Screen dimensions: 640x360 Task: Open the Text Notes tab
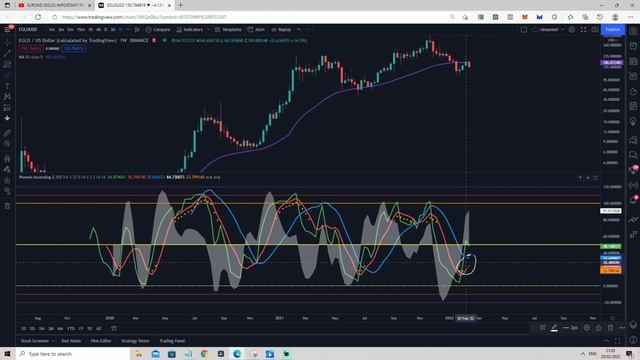pos(71,341)
